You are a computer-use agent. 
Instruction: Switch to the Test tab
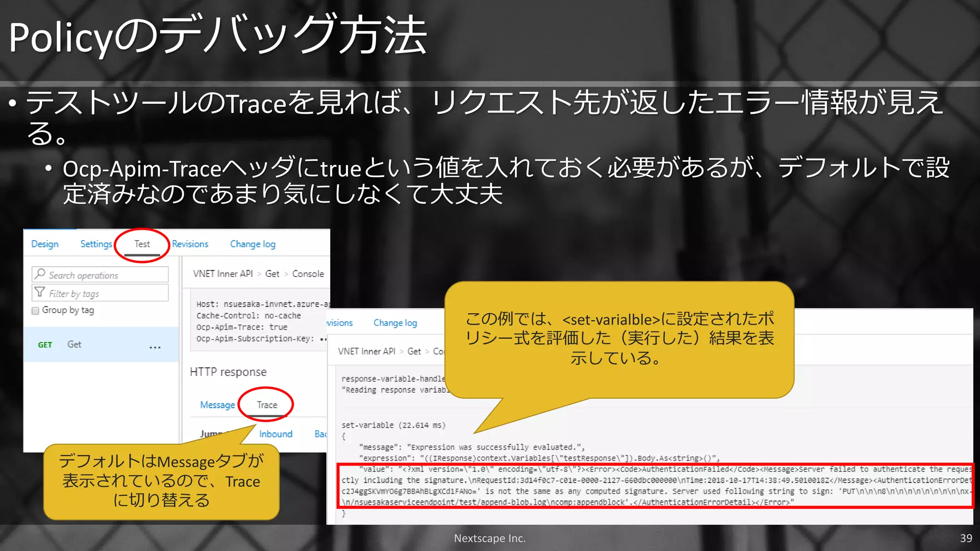click(142, 244)
